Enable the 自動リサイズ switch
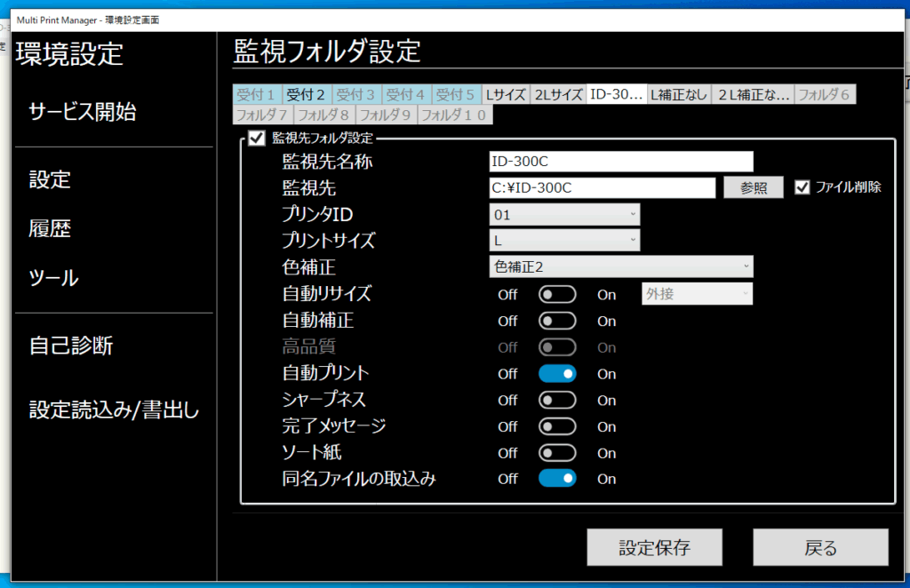Screen dimensions: 910x588 (557, 294)
